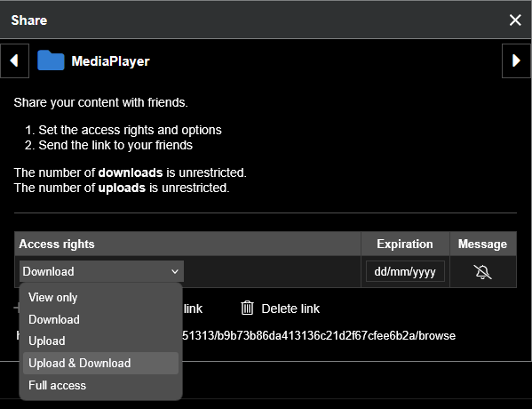Click the MediaPlayer folder icon
Screen dimensions: 532x409
pos(51,60)
